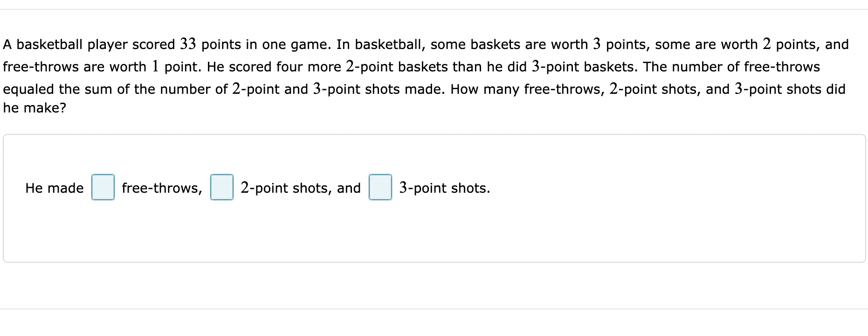The image size is (868, 336).
Task: Click the box before '2-point shots'
Action: tap(221, 188)
